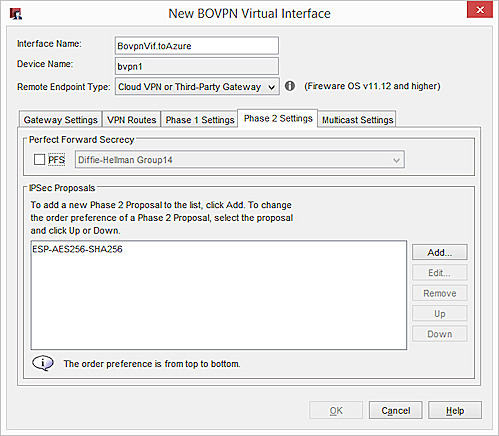Click the Edit... button
This screenshot has width=499, height=436.
[440, 273]
